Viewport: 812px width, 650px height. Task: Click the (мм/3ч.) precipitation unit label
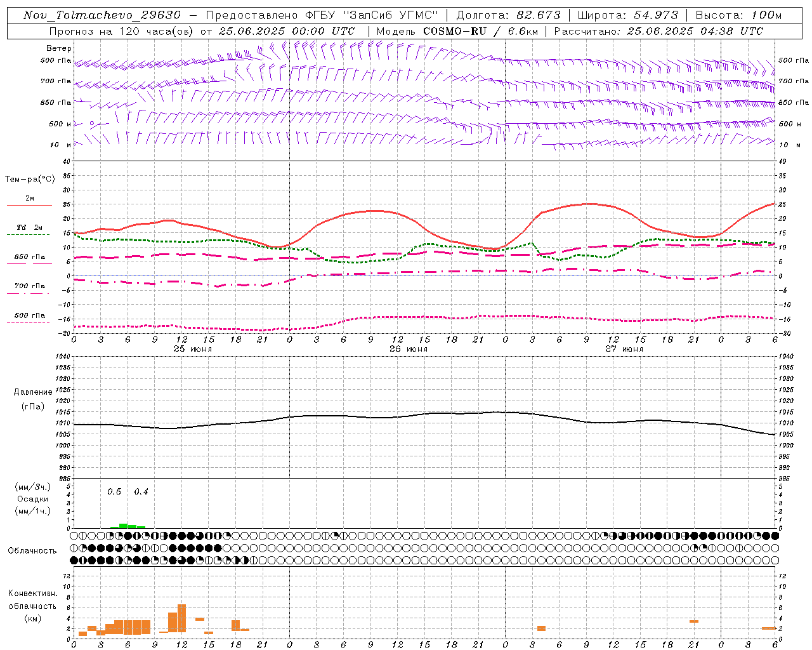click(33, 487)
